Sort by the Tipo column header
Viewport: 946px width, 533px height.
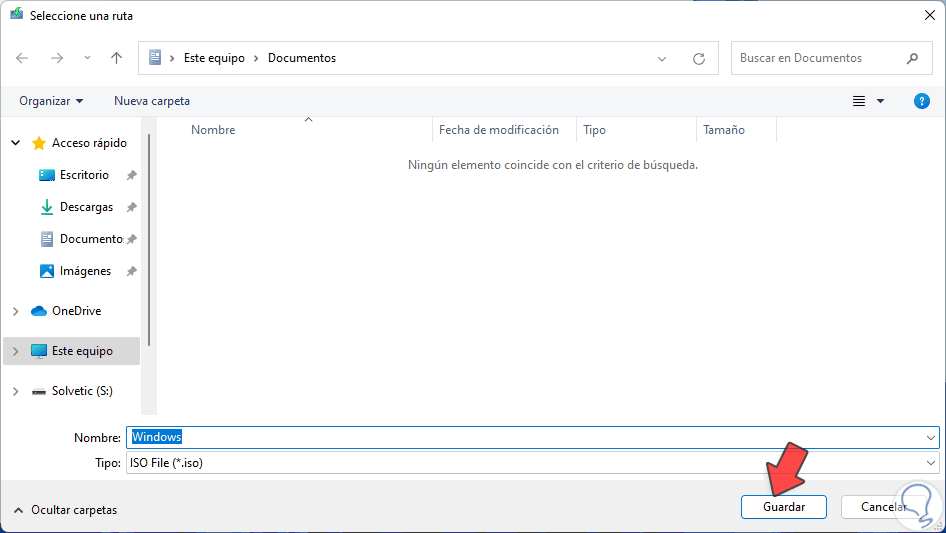click(x=594, y=130)
